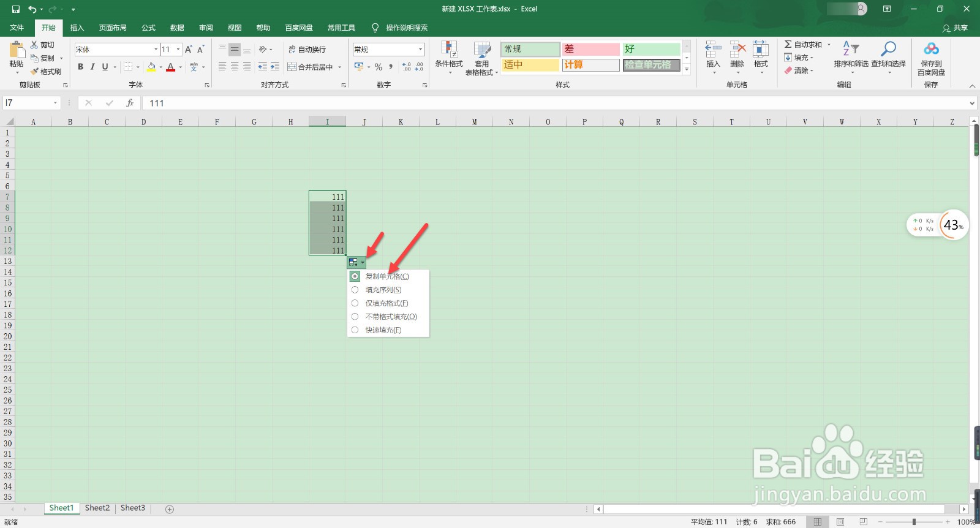Toggle Italic formatting
Image resolution: width=980 pixels, height=528 pixels.
[x=92, y=67]
